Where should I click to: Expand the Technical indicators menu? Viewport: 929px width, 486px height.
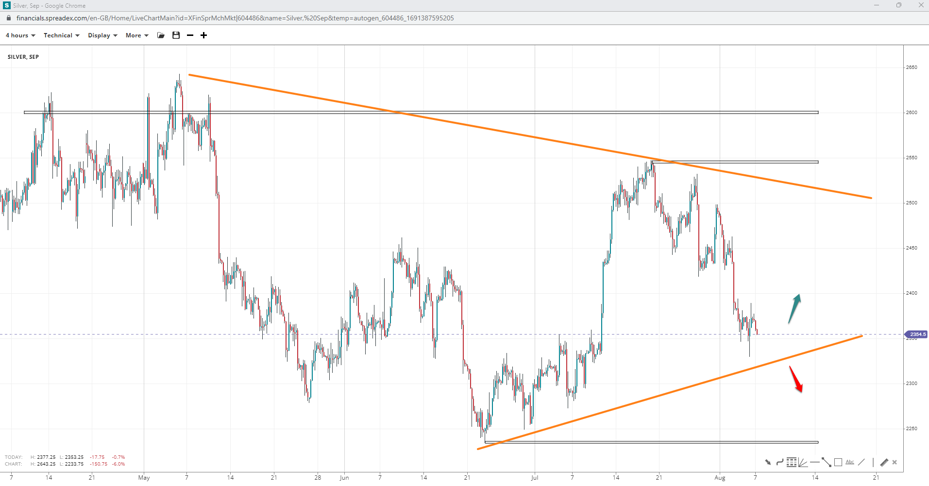(61, 35)
